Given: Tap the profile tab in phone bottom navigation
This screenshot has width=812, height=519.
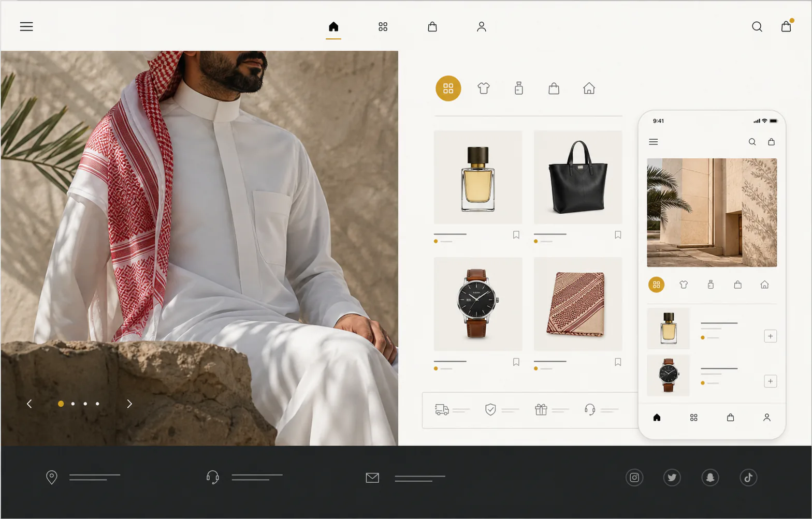Looking at the screenshot, I should pos(767,418).
